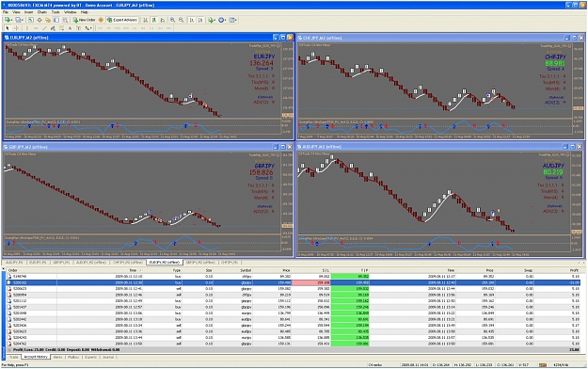This screenshot has width=588, height=369.
Task: Toggle the Terminal panel icon
Action: point(56,20)
